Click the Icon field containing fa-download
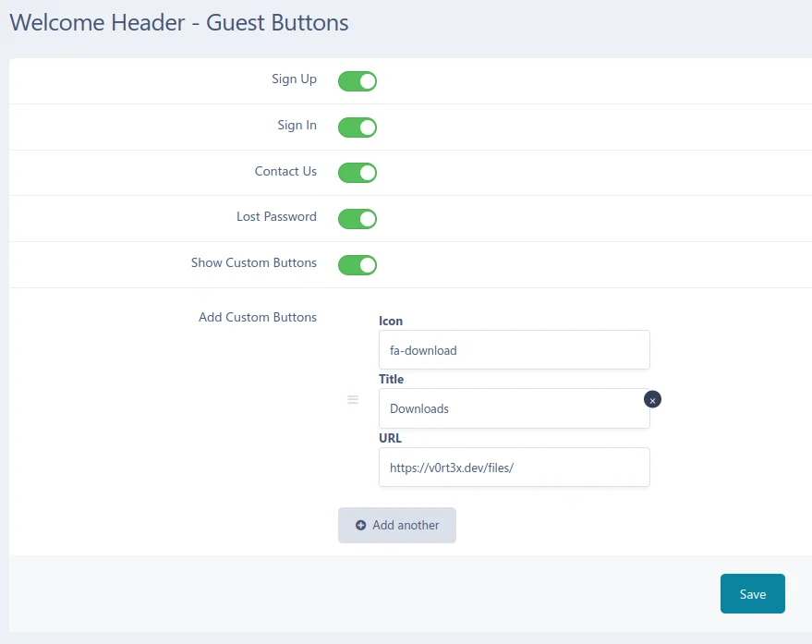Viewport: 812px width, 644px height. pos(514,350)
